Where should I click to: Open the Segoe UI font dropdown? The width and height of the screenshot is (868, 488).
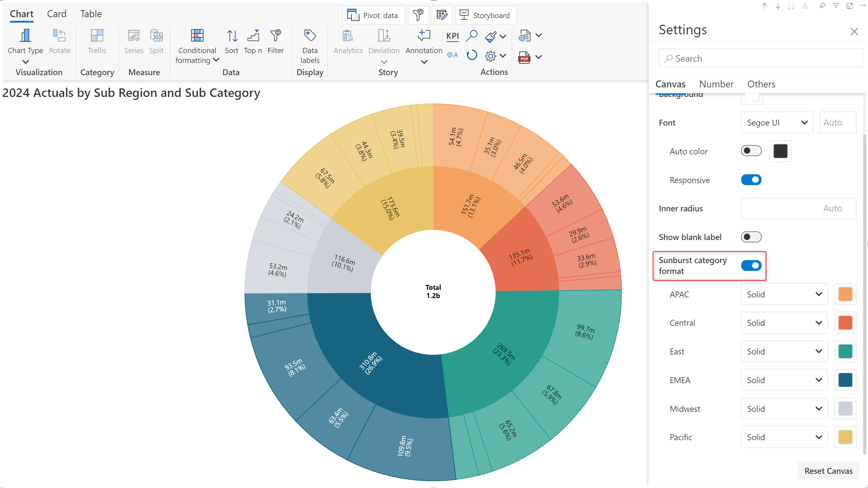(x=777, y=123)
